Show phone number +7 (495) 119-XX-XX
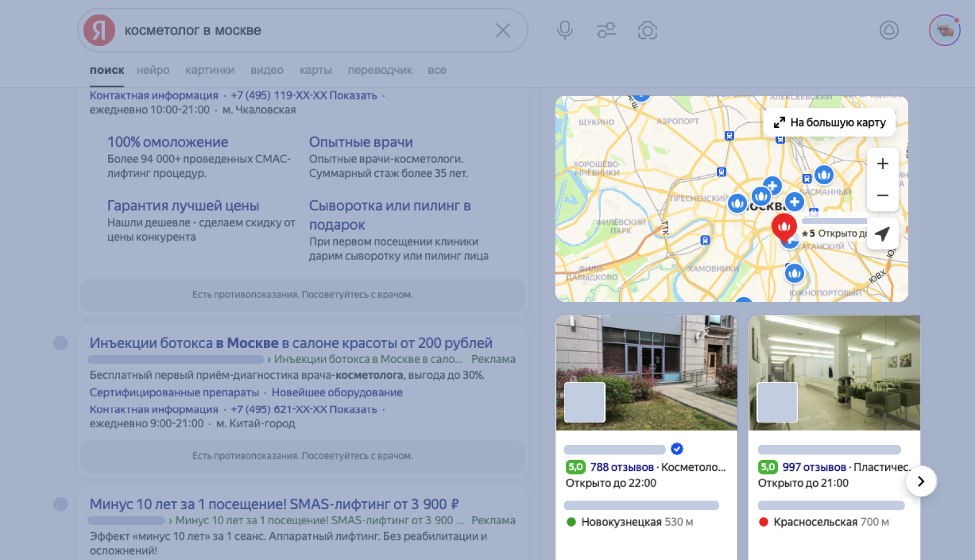 304,95
